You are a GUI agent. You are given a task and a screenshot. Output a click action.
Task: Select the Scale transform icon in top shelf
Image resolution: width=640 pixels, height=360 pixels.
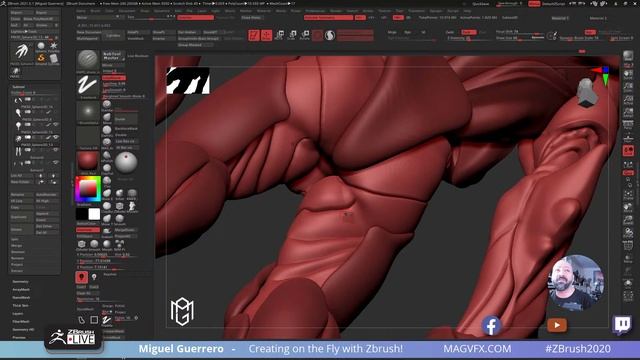click(x=292, y=36)
